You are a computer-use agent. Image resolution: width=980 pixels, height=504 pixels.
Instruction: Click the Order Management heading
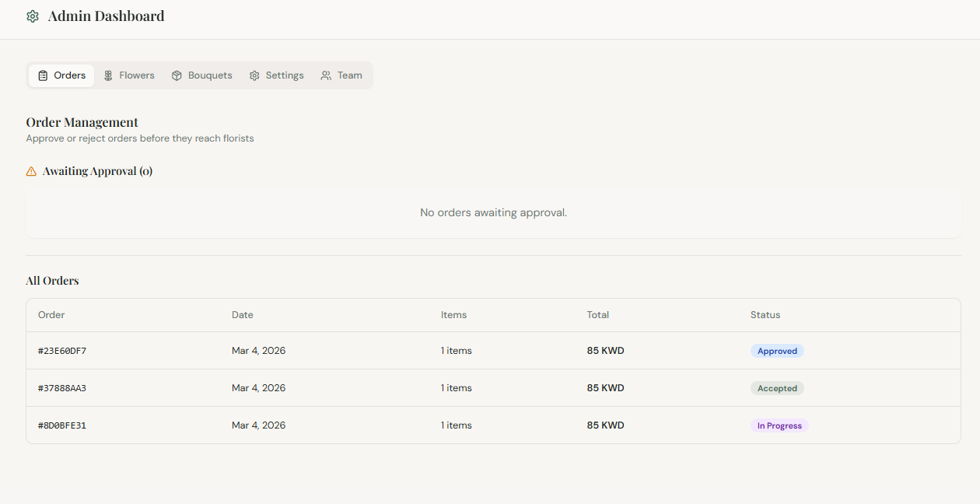tap(82, 122)
